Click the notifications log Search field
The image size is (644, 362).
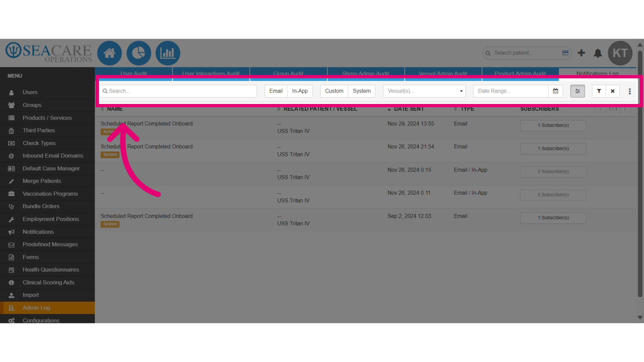coord(178,91)
